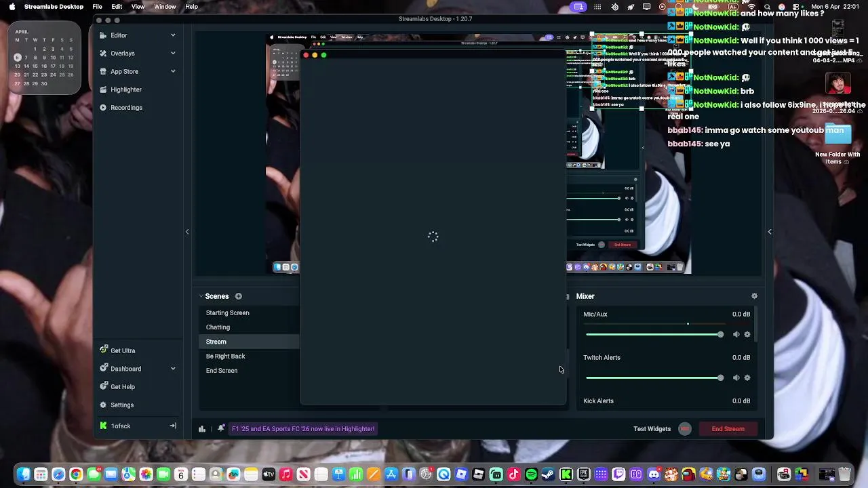This screenshot has height=488, width=868.
Task: Click the Test Widgets button
Action: [652, 428]
